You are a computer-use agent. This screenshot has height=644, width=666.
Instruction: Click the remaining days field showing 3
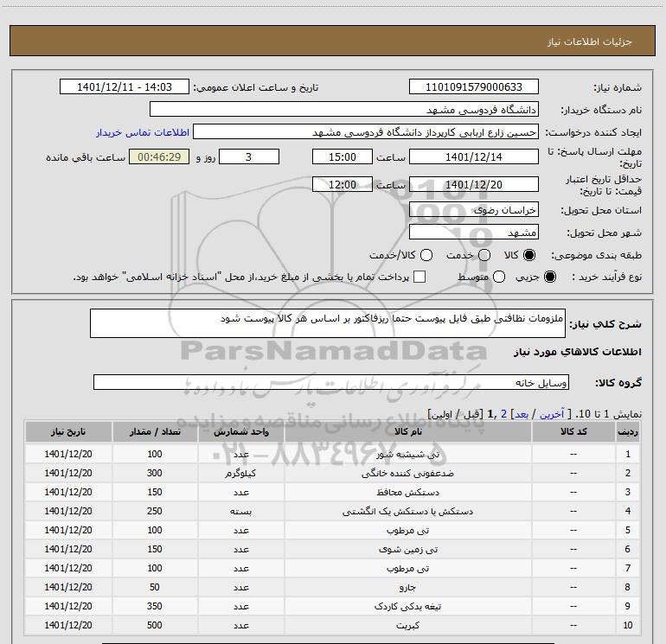tap(249, 156)
